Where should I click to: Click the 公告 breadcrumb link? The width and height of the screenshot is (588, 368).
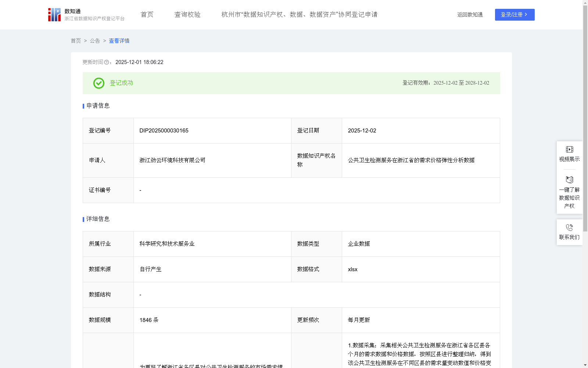95,41
